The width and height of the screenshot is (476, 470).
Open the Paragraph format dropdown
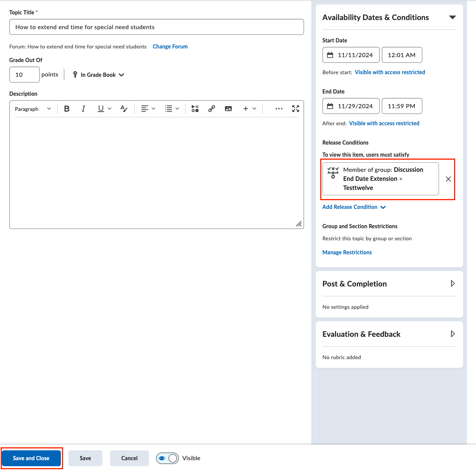pos(33,109)
